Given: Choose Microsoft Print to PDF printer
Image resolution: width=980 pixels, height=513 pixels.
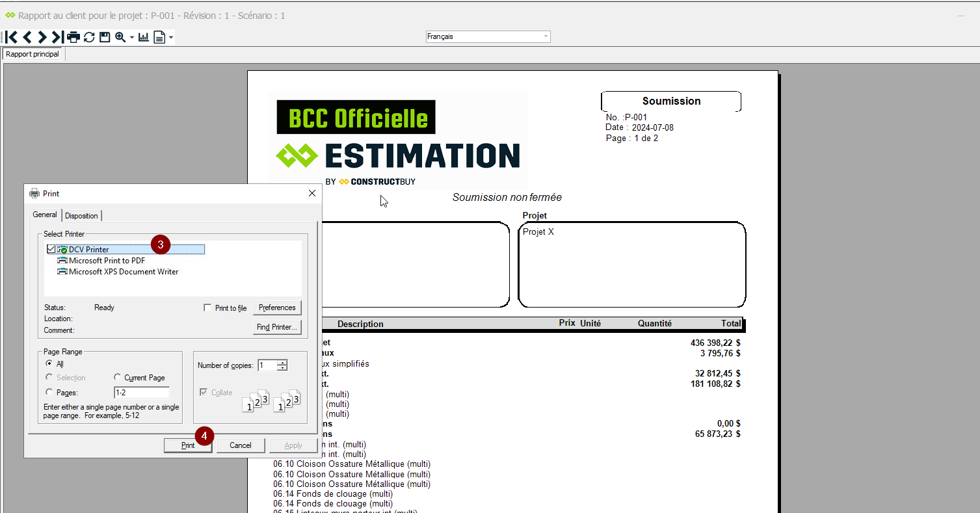Looking at the screenshot, I should coord(107,261).
